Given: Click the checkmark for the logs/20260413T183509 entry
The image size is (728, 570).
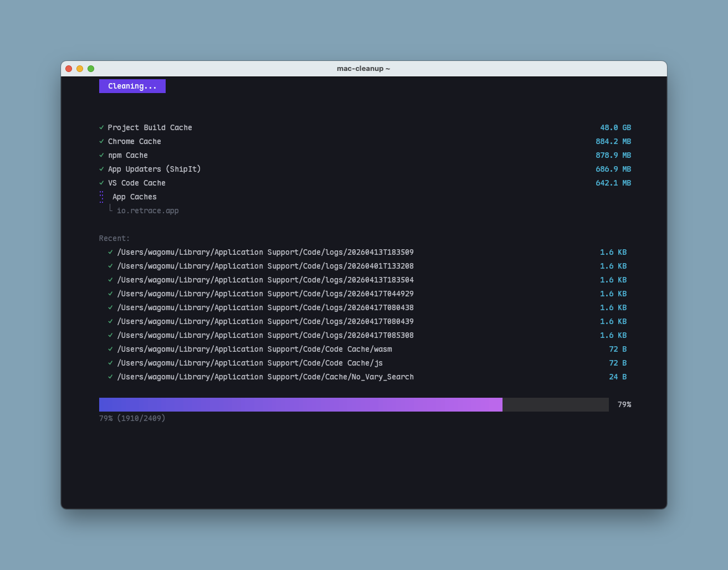Looking at the screenshot, I should [110, 252].
